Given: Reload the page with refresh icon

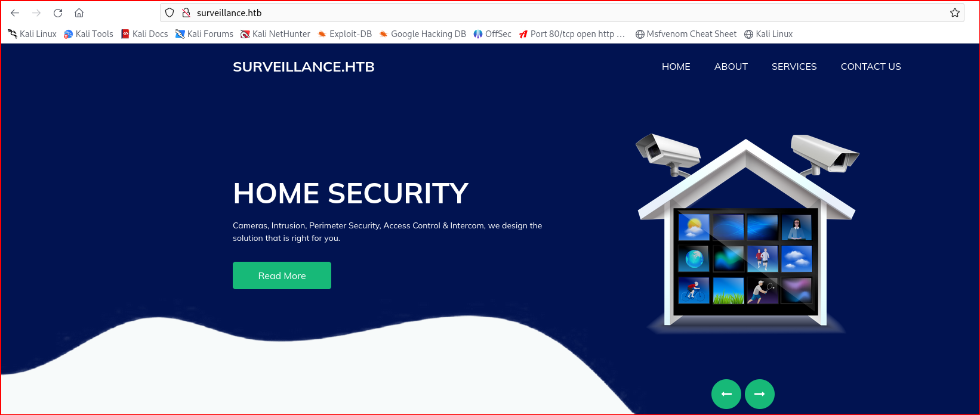Looking at the screenshot, I should coord(58,13).
